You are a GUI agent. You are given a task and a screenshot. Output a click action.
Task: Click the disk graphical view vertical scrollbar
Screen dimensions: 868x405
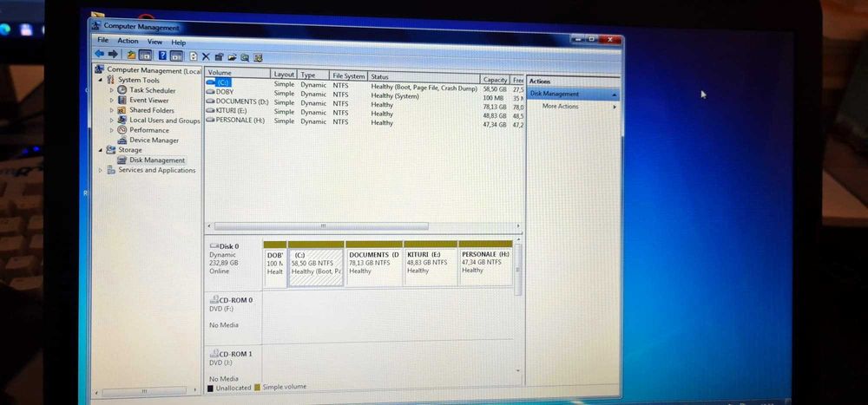pyautogui.click(x=518, y=270)
